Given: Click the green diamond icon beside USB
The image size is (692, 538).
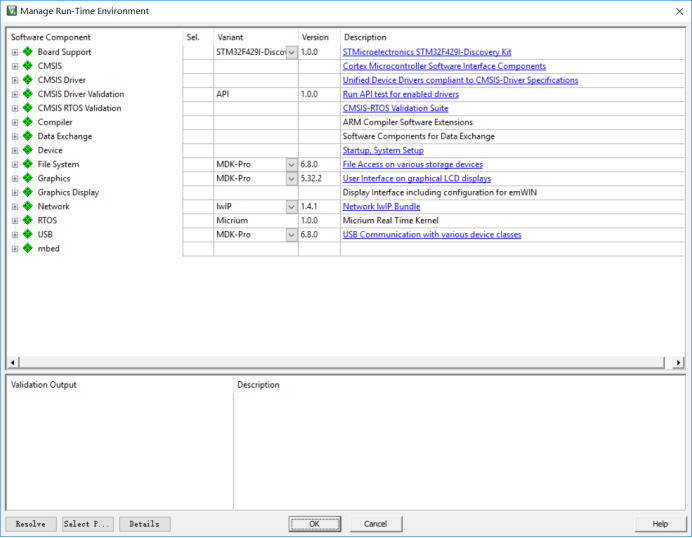Looking at the screenshot, I should 28,234.
